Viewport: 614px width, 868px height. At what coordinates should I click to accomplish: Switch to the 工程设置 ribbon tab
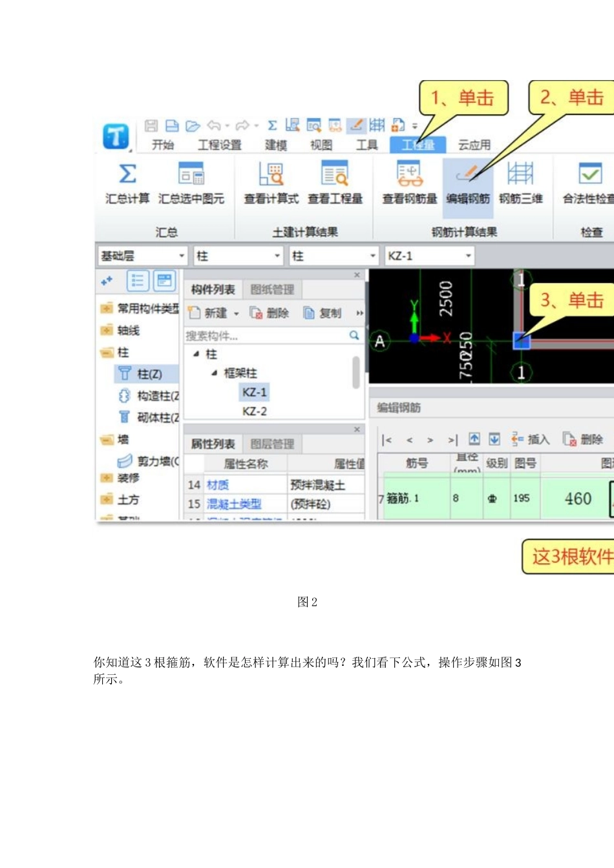click(x=220, y=145)
